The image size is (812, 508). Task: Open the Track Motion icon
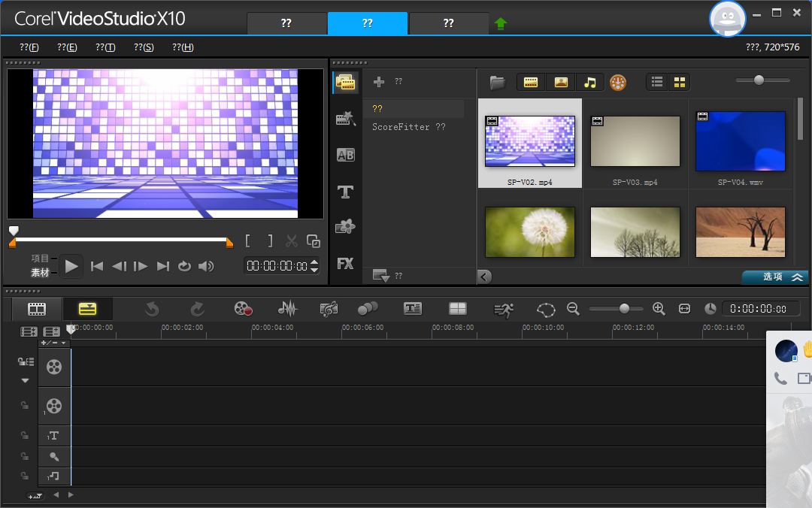pos(368,309)
